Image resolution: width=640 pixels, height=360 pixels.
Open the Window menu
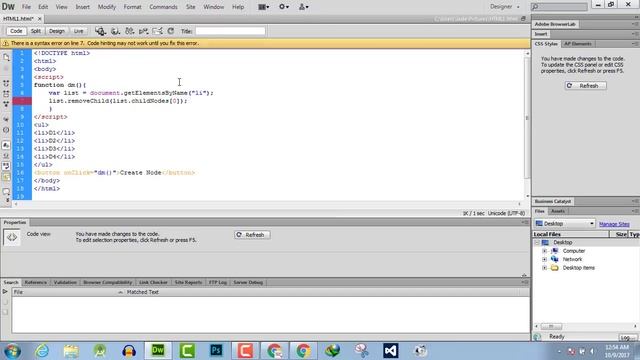213,7
